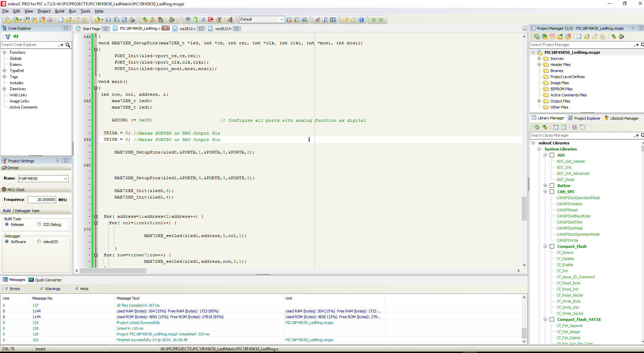
Task: Expand the Sources folder
Action: pyautogui.click(x=539, y=58)
